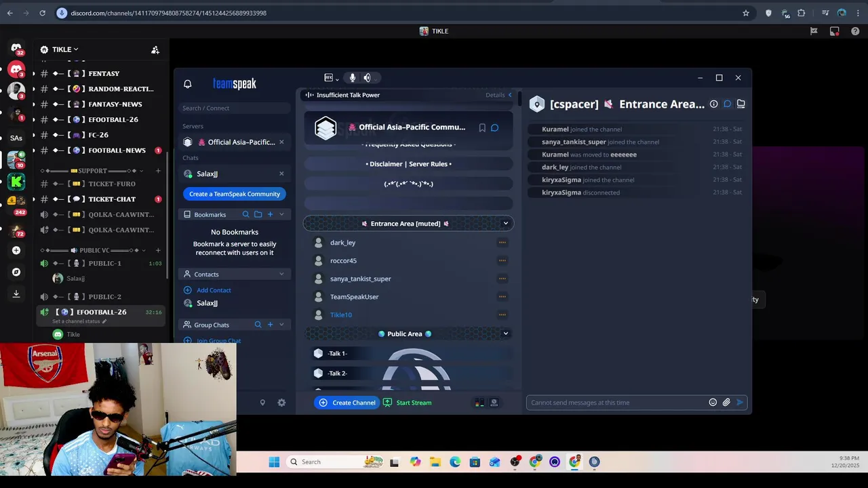
Task: Bookmark the Official Asia-Pacific server
Action: coord(482,127)
